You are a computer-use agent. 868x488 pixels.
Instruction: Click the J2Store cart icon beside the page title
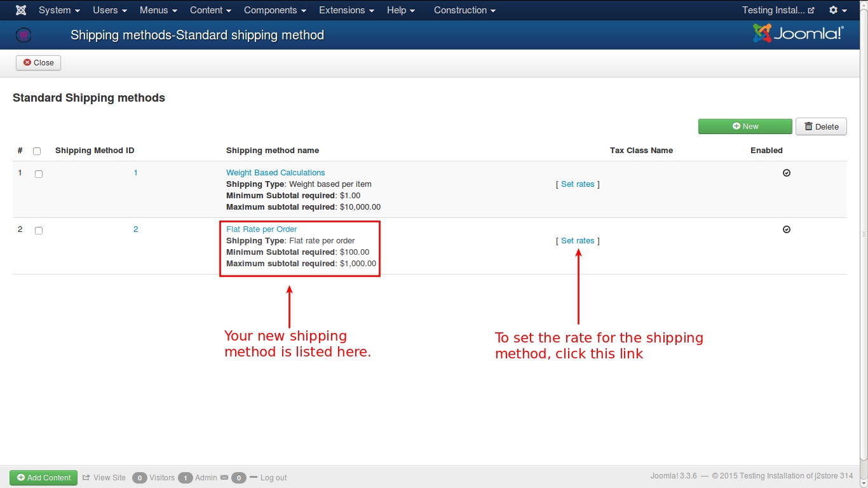tap(24, 36)
